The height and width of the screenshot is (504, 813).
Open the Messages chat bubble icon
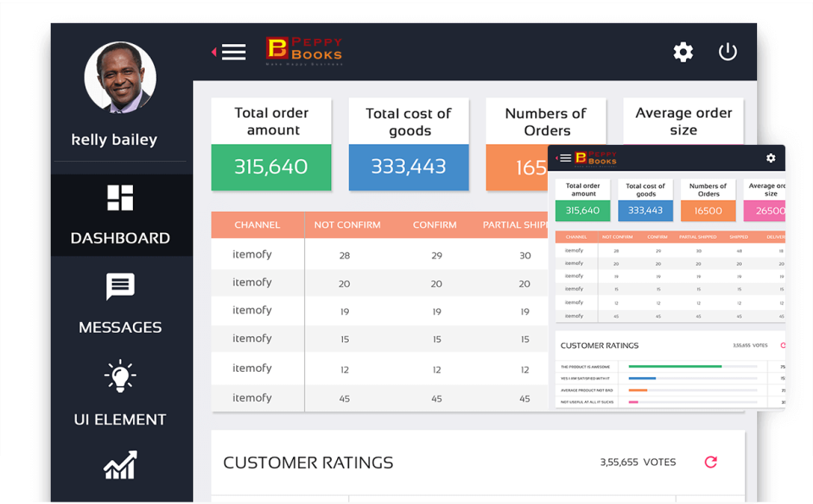120,286
